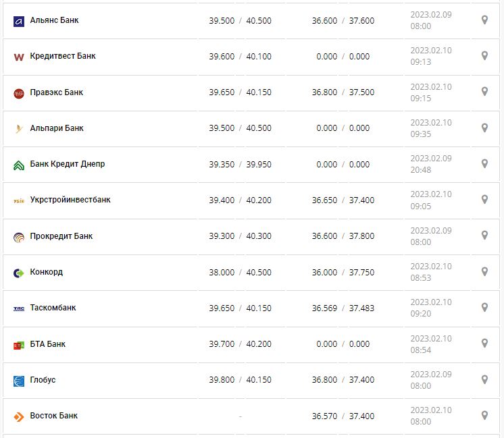Image resolution: width=504 pixels, height=438 pixels.
Task: Open the Глобус bank name link
Action: [43, 380]
